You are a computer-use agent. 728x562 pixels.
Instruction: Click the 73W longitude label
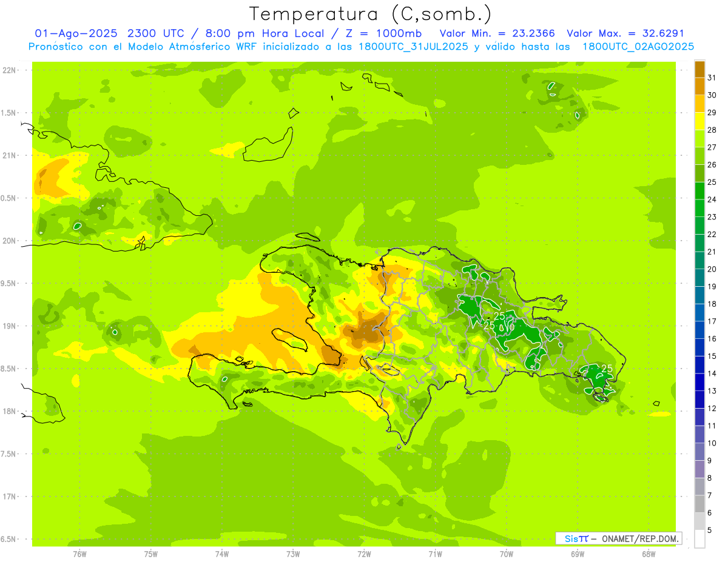293,554
